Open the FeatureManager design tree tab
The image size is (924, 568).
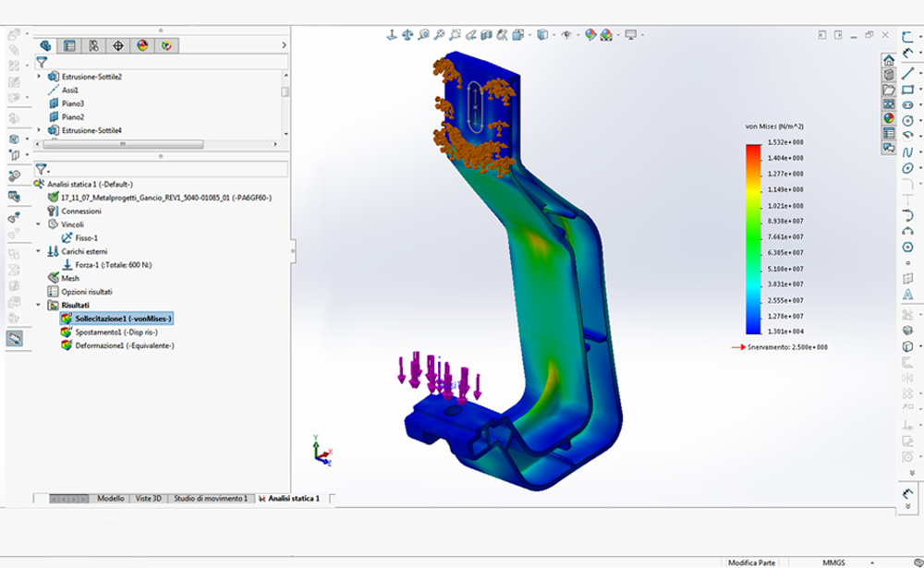[x=45, y=45]
